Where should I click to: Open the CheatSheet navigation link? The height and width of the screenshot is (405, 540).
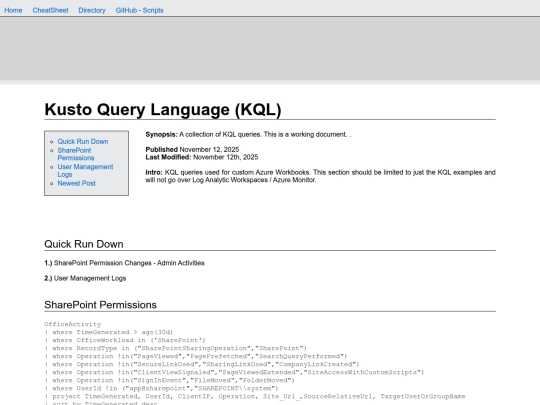pyautogui.click(x=50, y=10)
